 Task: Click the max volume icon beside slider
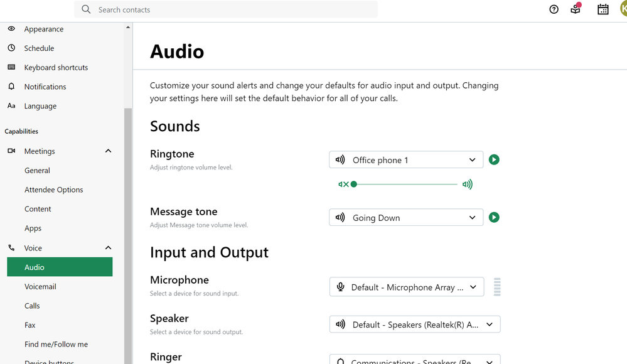click(467, 185)
